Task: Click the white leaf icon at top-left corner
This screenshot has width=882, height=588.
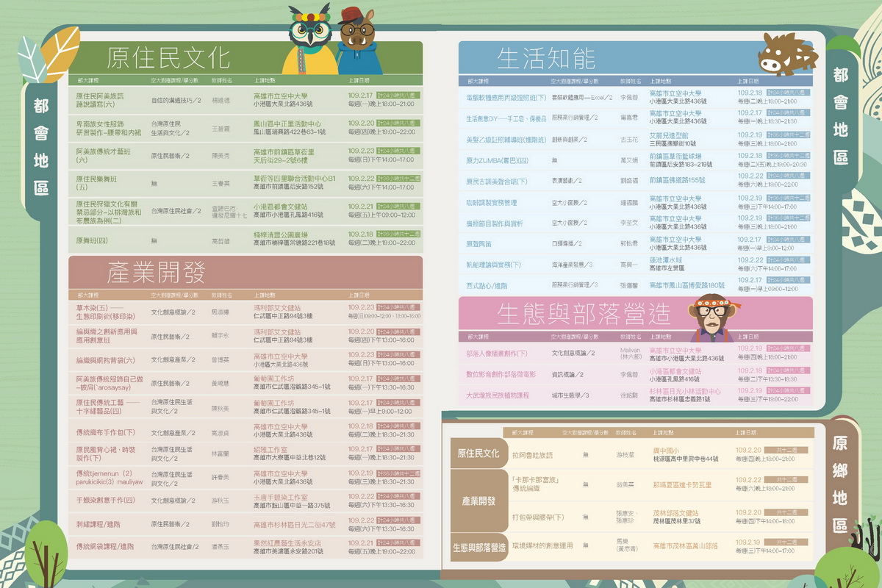Action: [x=31, y=60]
